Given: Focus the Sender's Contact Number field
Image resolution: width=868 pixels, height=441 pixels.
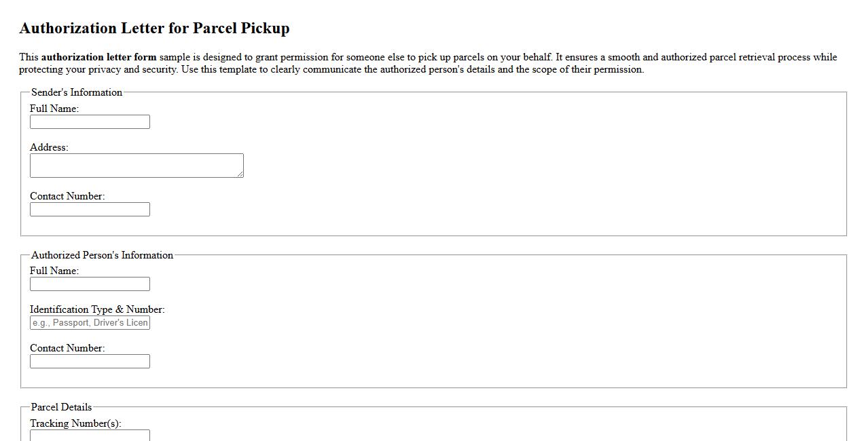Looking at the screenshot, I should 89,209.
